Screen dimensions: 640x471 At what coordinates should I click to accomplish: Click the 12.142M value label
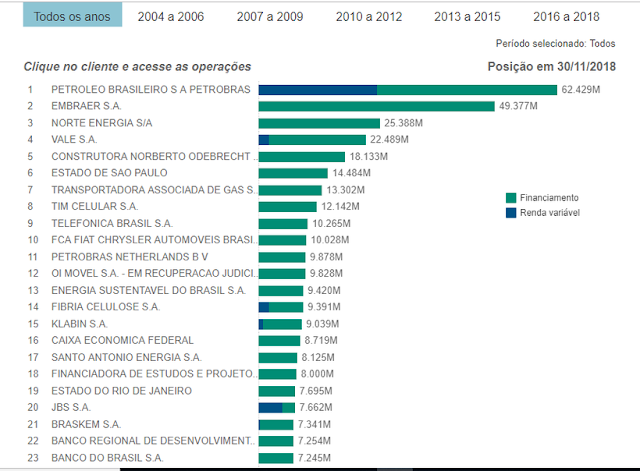click(340, 207)
